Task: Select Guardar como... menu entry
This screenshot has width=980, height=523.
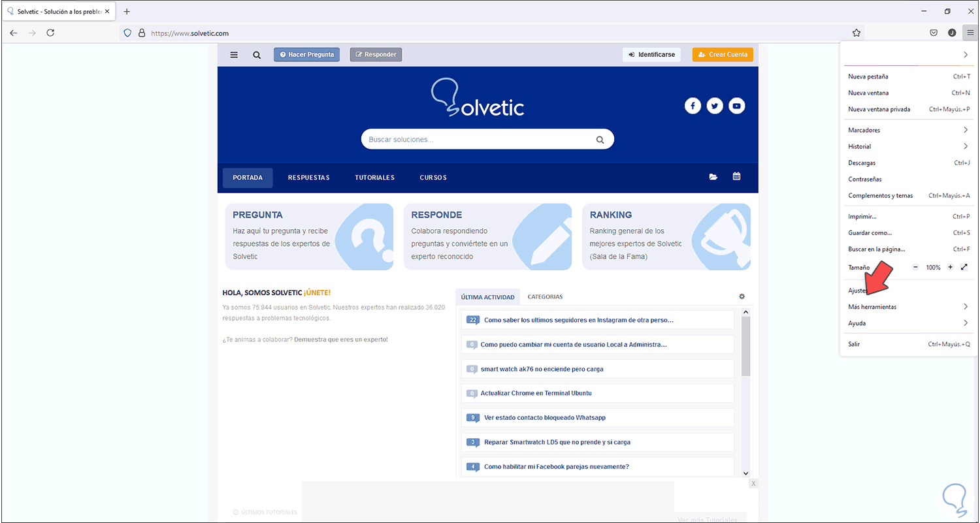Action: tap(908, 232)
